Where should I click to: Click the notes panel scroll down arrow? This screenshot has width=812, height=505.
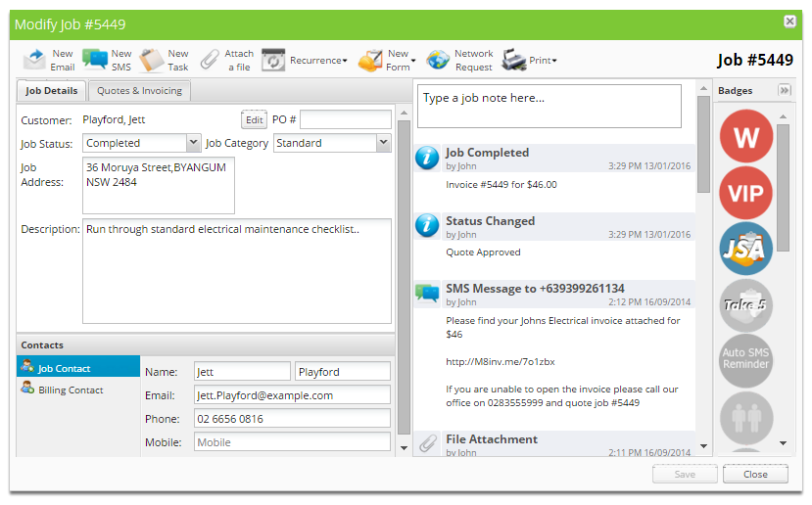coord(703,445)
